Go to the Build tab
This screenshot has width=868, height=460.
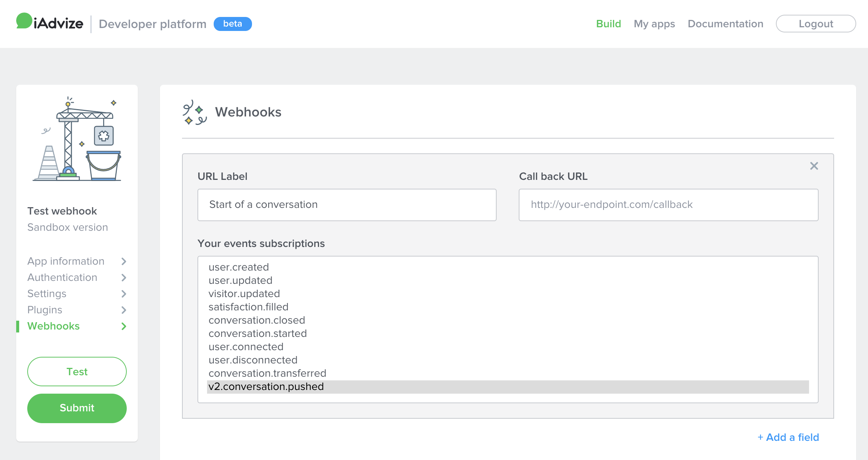pyautogui.click(x=608, y=24)
